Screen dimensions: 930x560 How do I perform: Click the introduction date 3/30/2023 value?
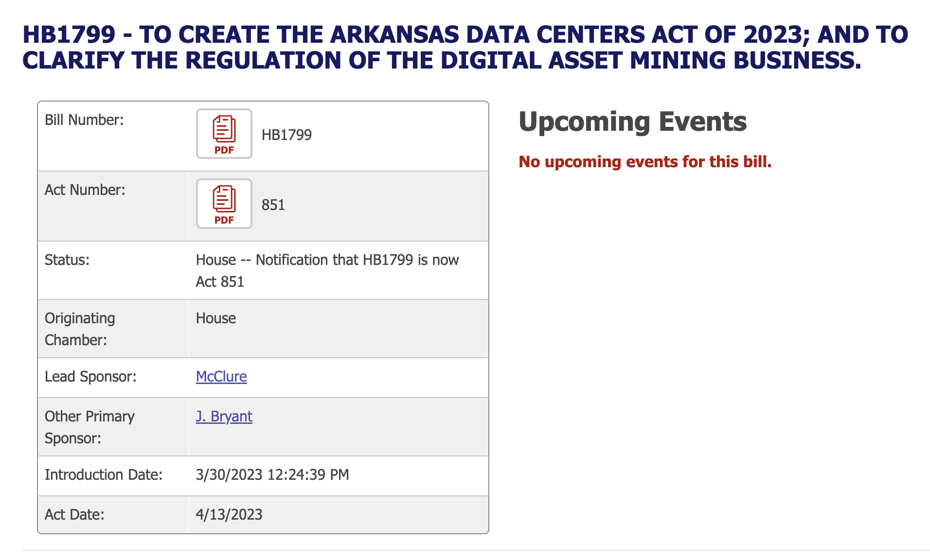tap(272, 475)
